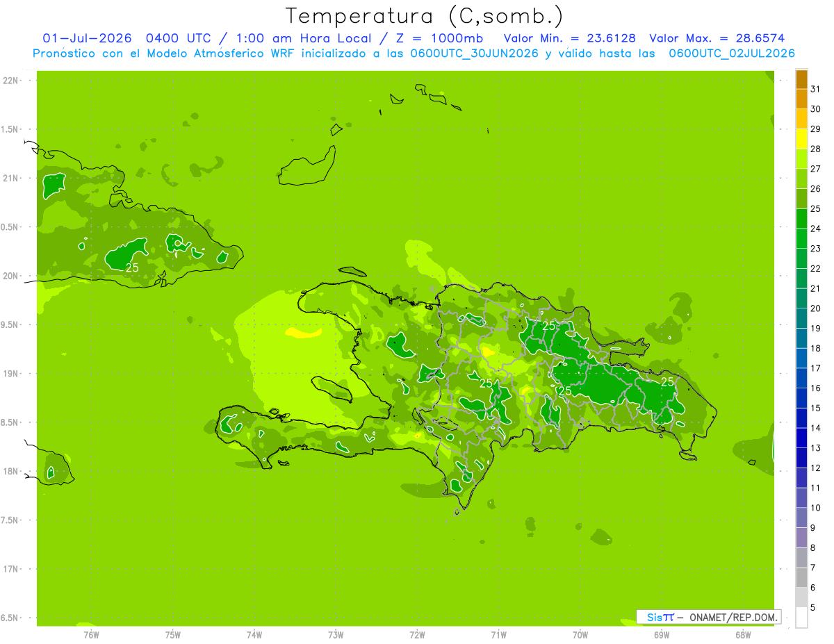This screenshot has width=834, height=644.
Task: Pick the gray legend swatch between 6 and 7
Action: coord(801,577)
